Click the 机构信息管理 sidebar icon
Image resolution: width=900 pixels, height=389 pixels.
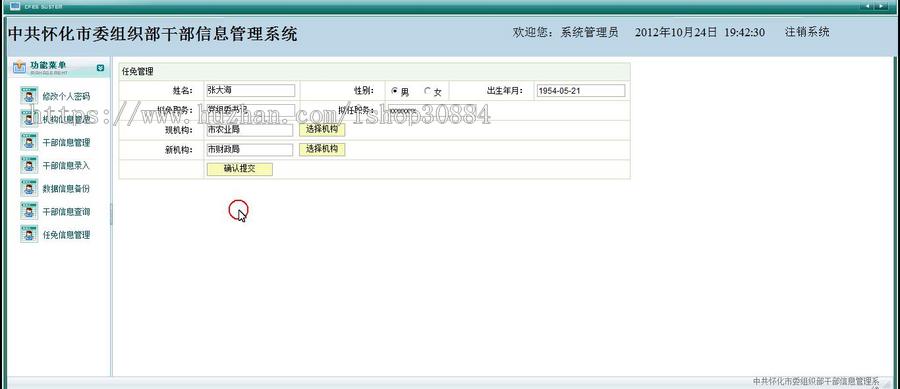29,119
